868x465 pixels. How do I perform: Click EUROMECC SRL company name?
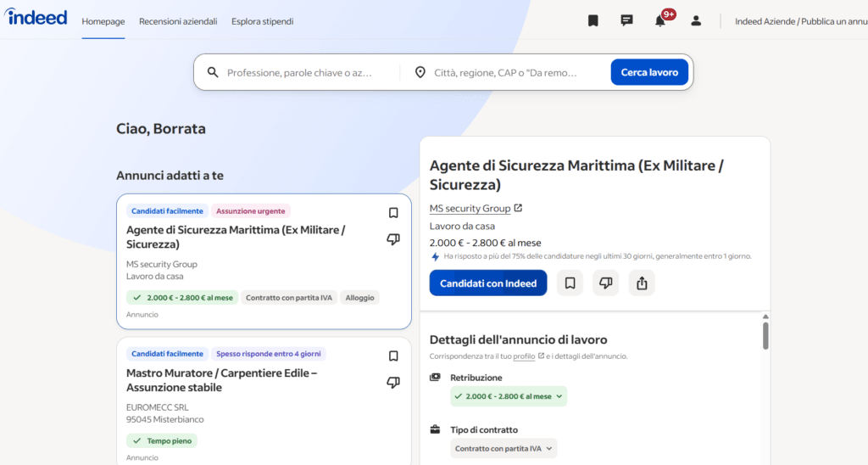(157, 407)
